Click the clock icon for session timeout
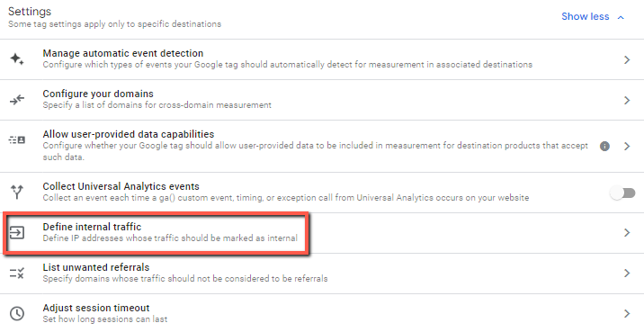Screen dimensions: 644x332 coord(17,313)
